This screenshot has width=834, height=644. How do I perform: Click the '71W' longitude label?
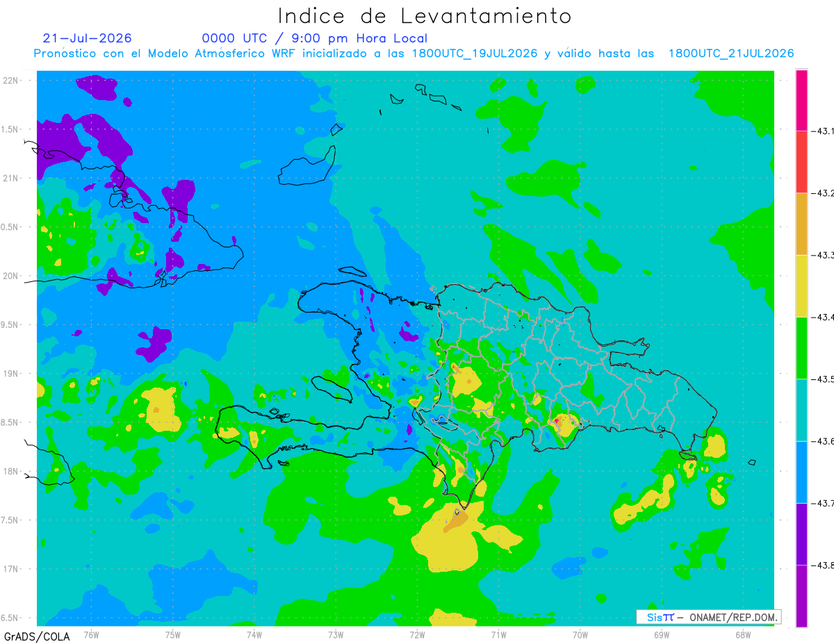(498, 634)
